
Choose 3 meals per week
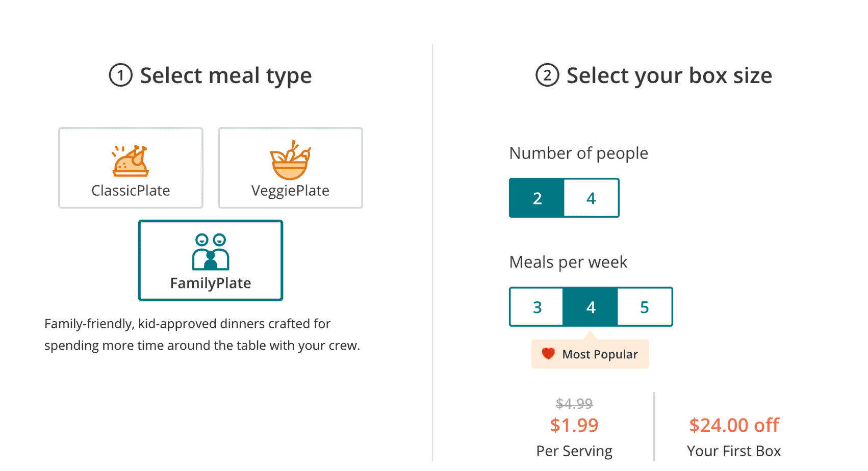[537, 307]
